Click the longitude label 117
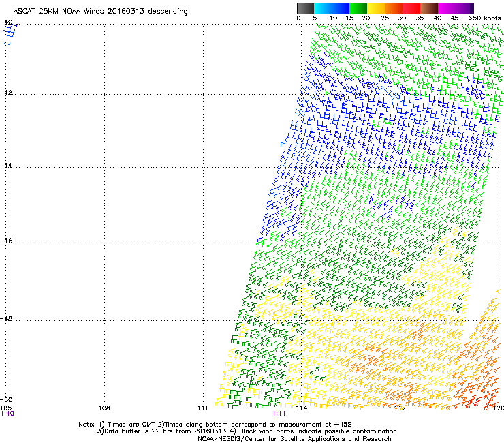 400,408
